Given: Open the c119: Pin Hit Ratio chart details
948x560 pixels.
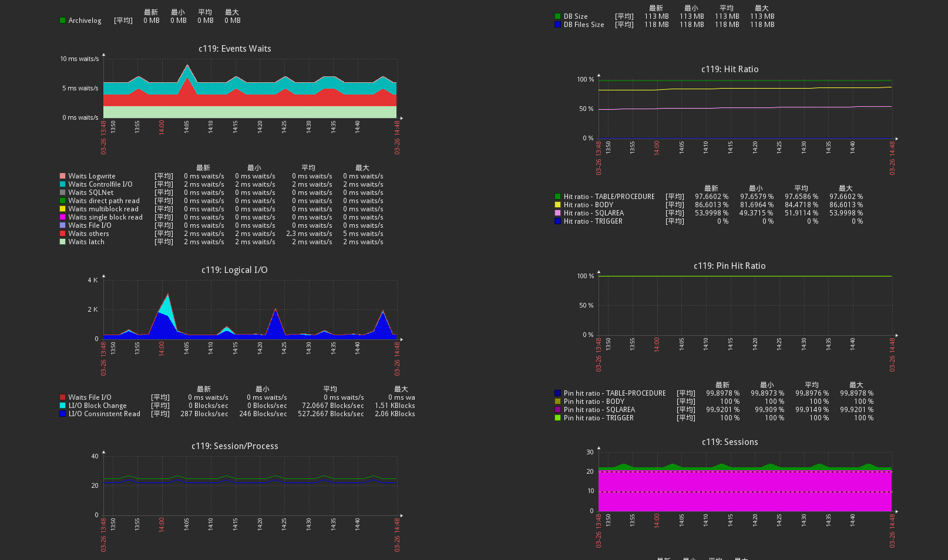Looking at the screenshot, I should 730,265.
